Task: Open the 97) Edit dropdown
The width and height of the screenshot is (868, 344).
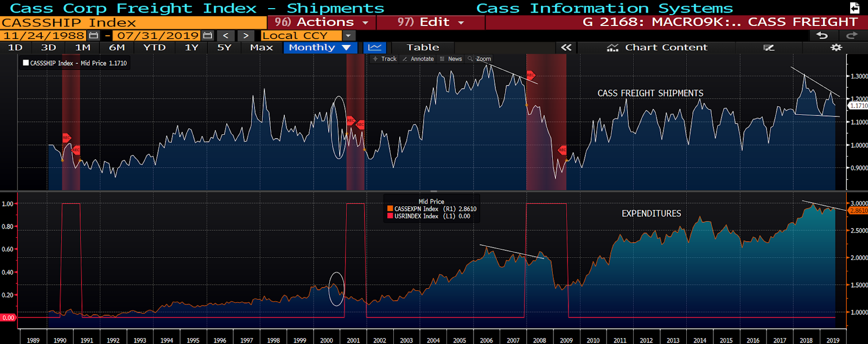Action: 431,22
